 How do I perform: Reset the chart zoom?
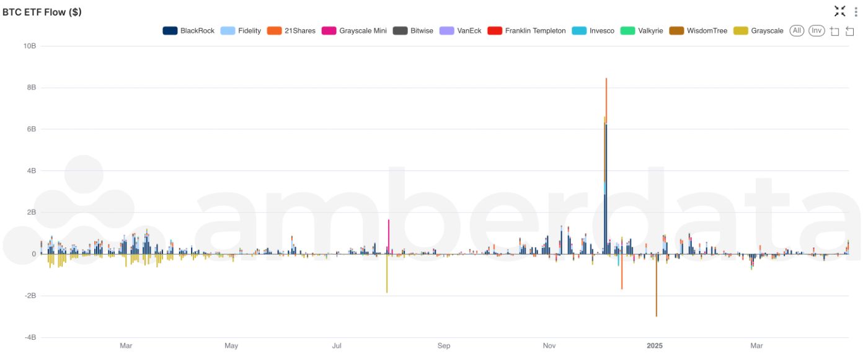pyautogui.click(x=851, y=29)
